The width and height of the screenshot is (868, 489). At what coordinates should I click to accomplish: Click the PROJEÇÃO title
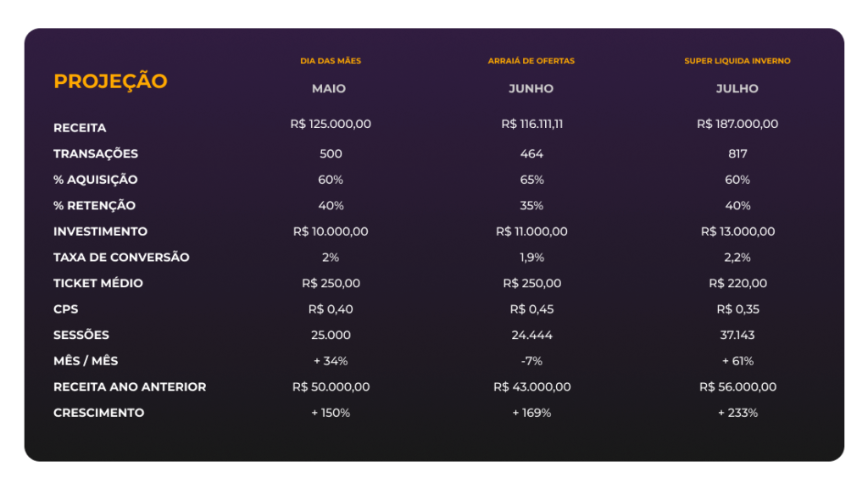[x=110, y=81]
